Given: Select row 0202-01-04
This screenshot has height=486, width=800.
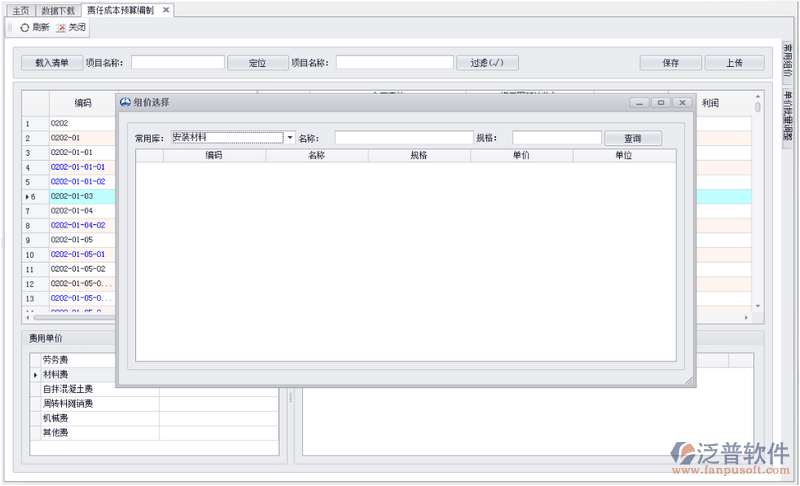Looking at the screenshot, I should [x=83, y=211].
